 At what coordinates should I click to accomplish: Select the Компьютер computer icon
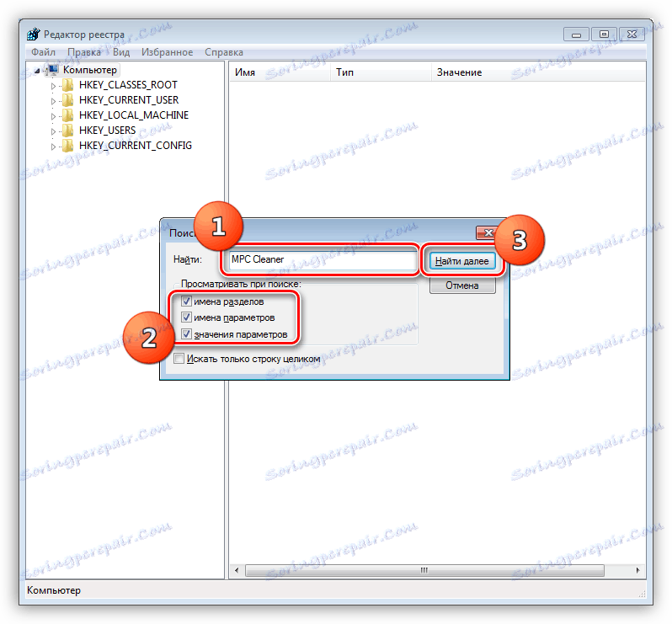tap(52, 70)
